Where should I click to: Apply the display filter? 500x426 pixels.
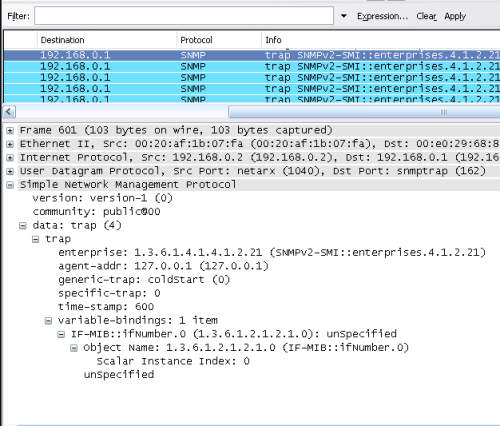click(x=455, y=16)
